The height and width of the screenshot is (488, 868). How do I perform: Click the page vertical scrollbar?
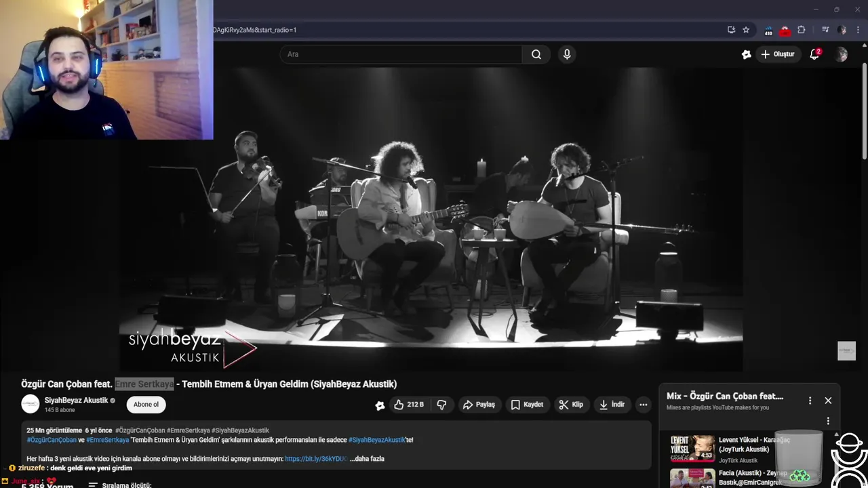[x=865, y=112]
